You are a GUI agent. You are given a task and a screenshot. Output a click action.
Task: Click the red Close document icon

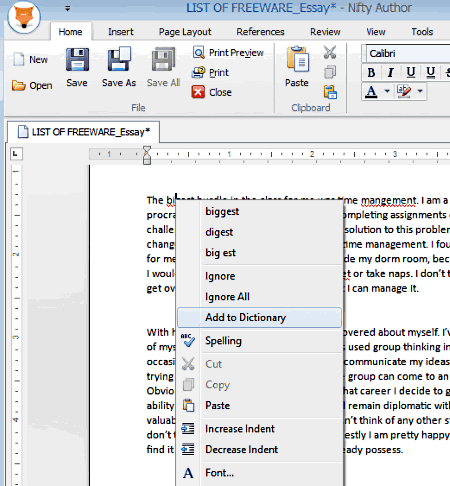pyautogui.click(x=198, y=92)
